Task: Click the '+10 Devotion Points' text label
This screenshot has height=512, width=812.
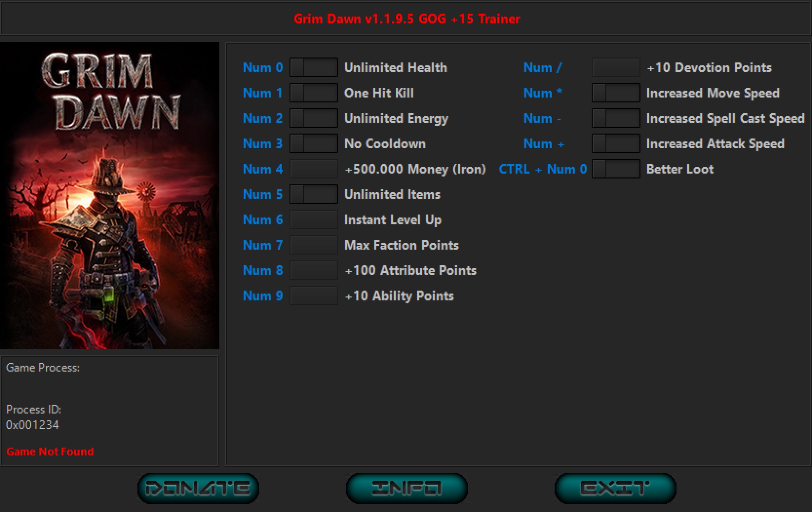Action: 710,68
